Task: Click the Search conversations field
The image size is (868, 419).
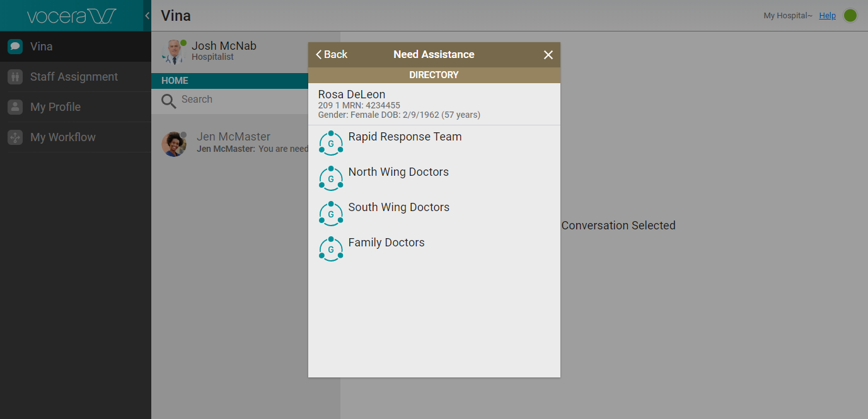Action: [x=240, y=100]
